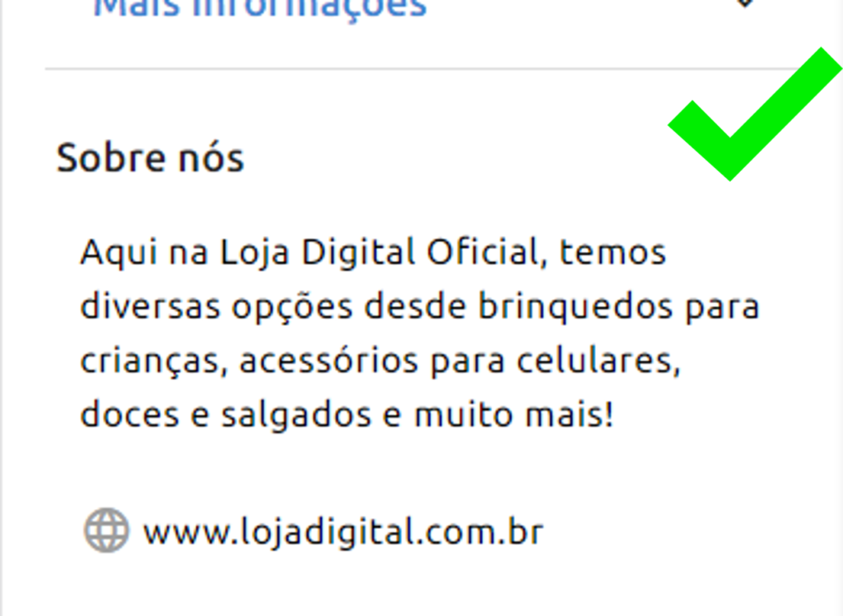Click the Sobre nós heading

click(x=151, y=158)
